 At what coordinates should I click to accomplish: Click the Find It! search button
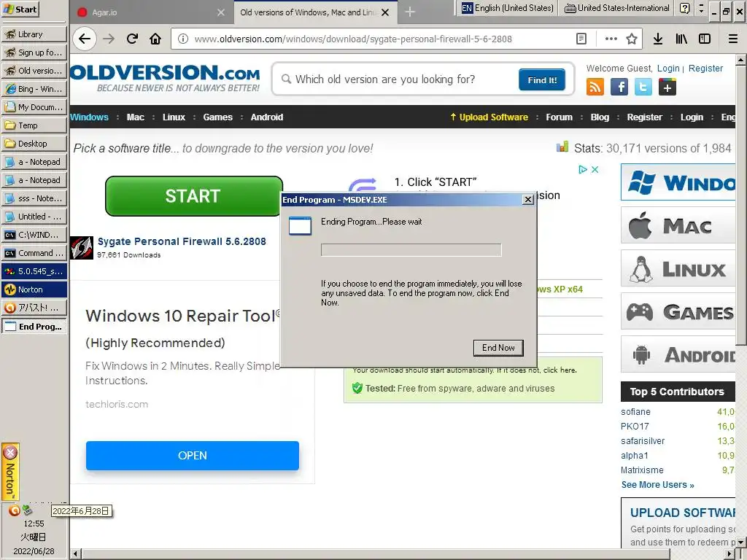[542, 79]
